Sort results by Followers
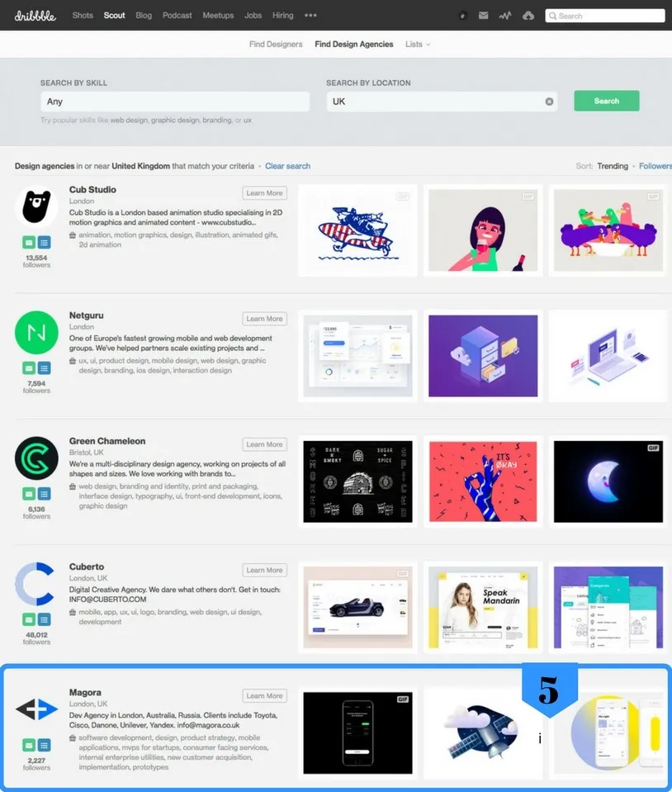Viewport: 672px width, 792px height. click(655, 166)
